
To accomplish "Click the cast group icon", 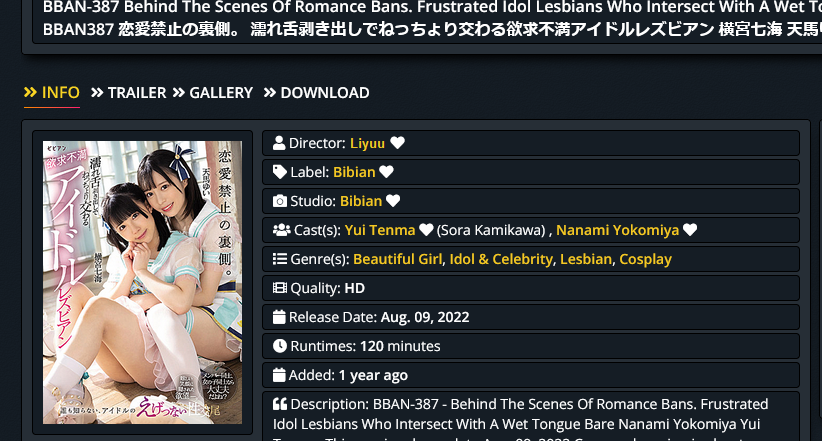I will 282,230.
